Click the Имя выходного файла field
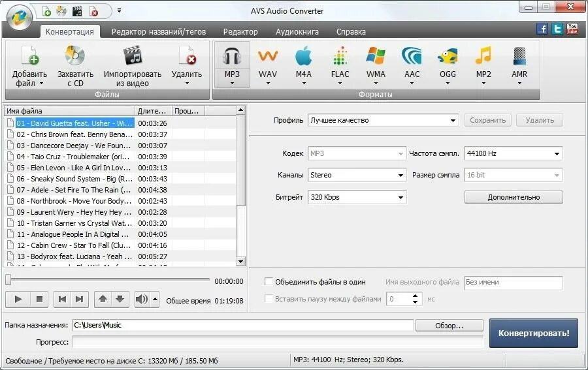 point(514,282)
